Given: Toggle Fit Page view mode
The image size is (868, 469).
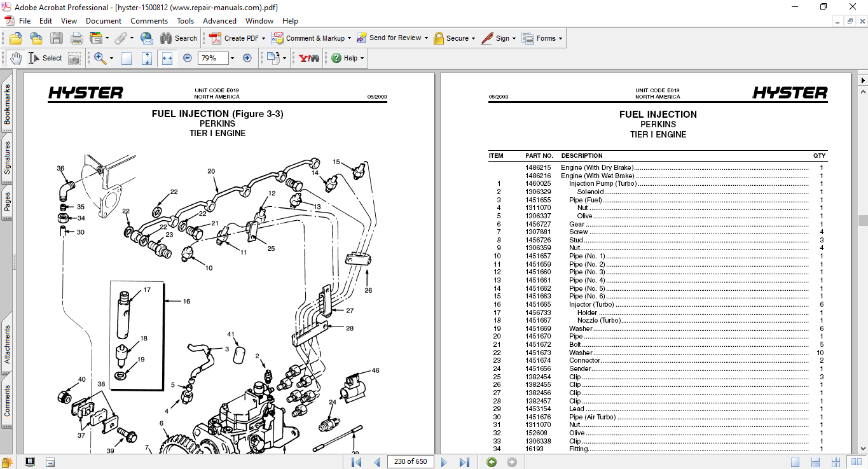Looking at the screenshot, I should (x=147, y=58).
